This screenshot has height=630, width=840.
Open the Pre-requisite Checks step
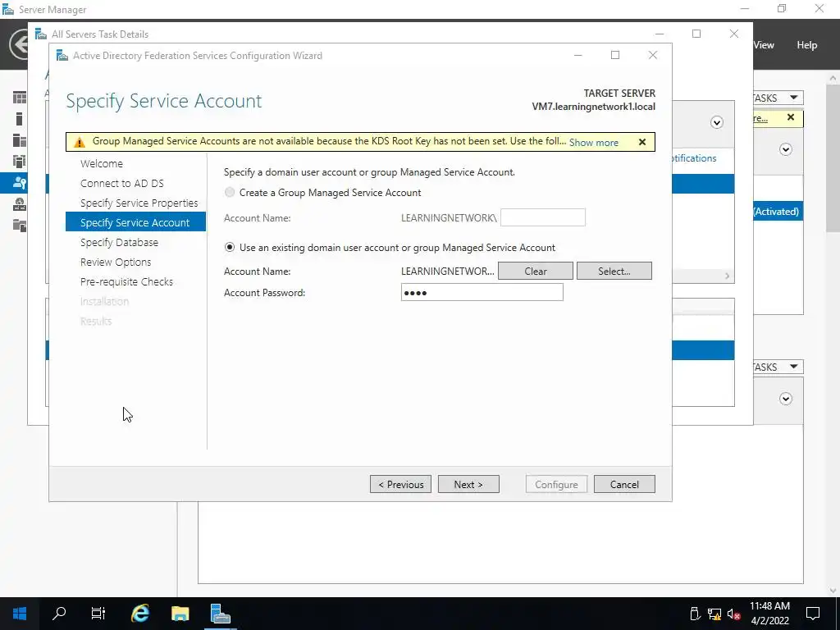pos(126,282)
